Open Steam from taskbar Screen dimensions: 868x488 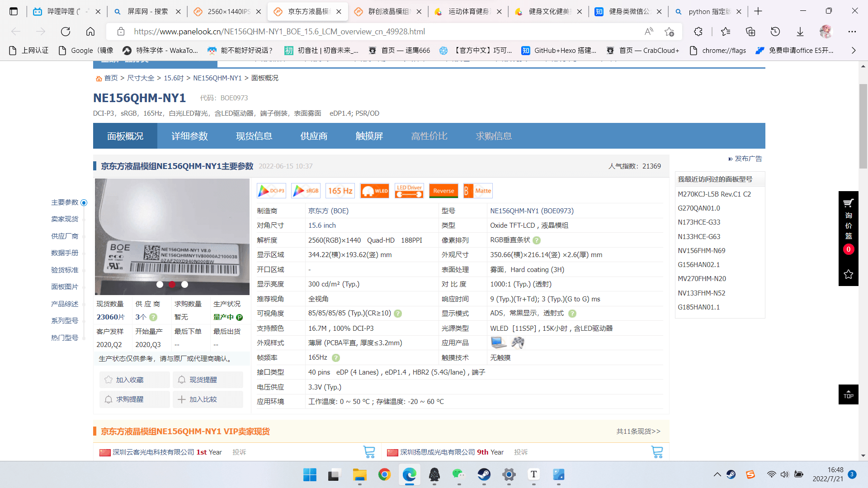(484, 475)
